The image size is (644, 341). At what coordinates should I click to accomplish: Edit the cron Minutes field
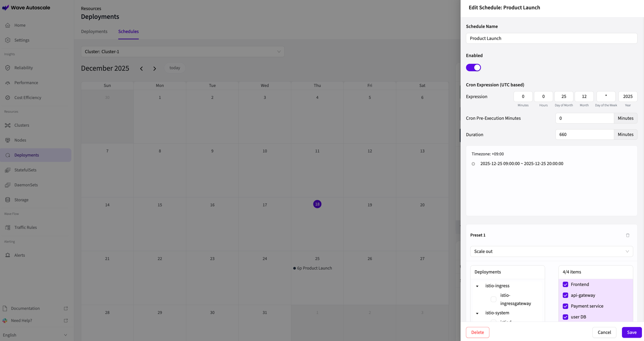(523, 96)
